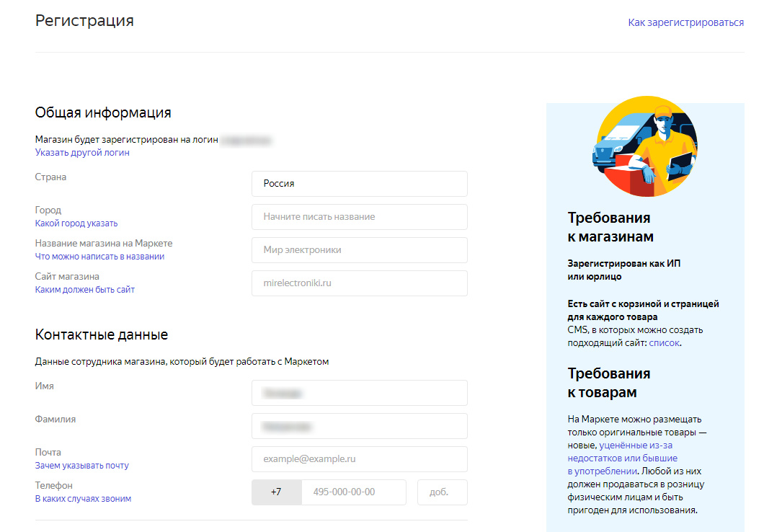The width and height of the screenshot is (764, 532).
Task: Open 'Каким должен быть сайт' link
Action: point(85,289)
